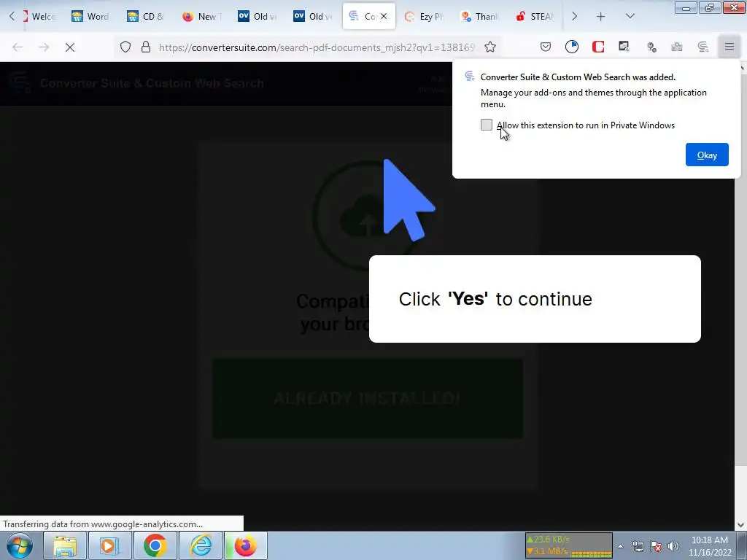Launch Internet Explorer from taskbar
The width and height of the screenshot is (747, 560).
click(200, 545)
